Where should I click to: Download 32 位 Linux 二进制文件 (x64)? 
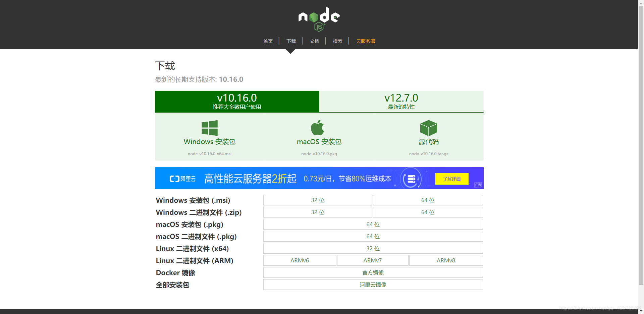pyautogui.click(x=373, y=248)
